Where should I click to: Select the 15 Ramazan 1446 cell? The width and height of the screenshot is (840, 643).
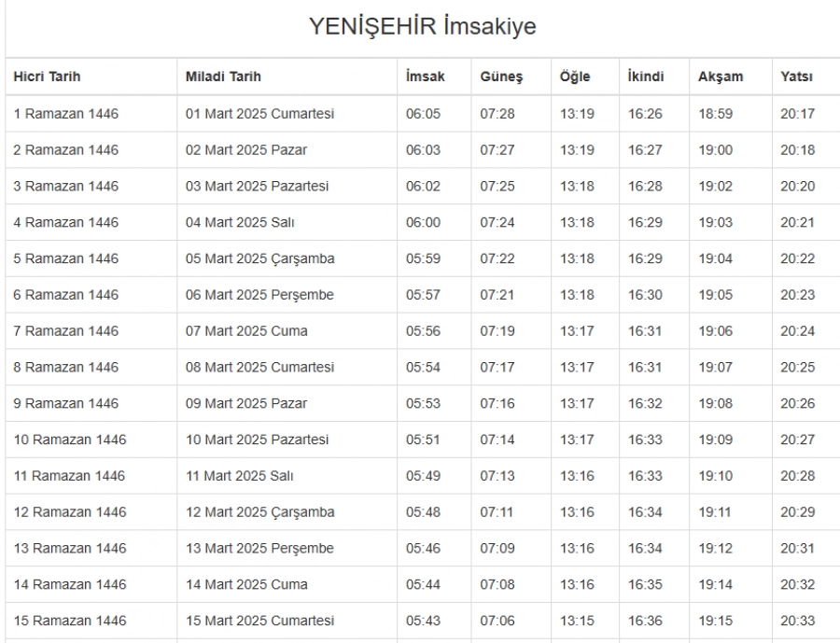70,621
